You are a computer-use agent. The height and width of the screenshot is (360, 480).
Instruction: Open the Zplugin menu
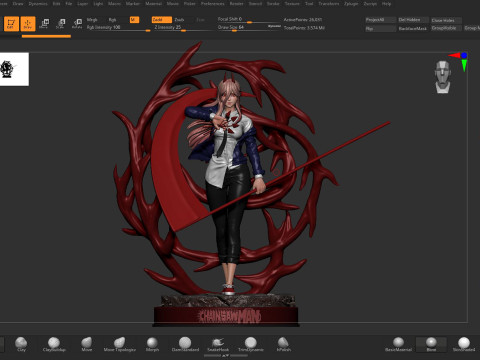point(351,4)
